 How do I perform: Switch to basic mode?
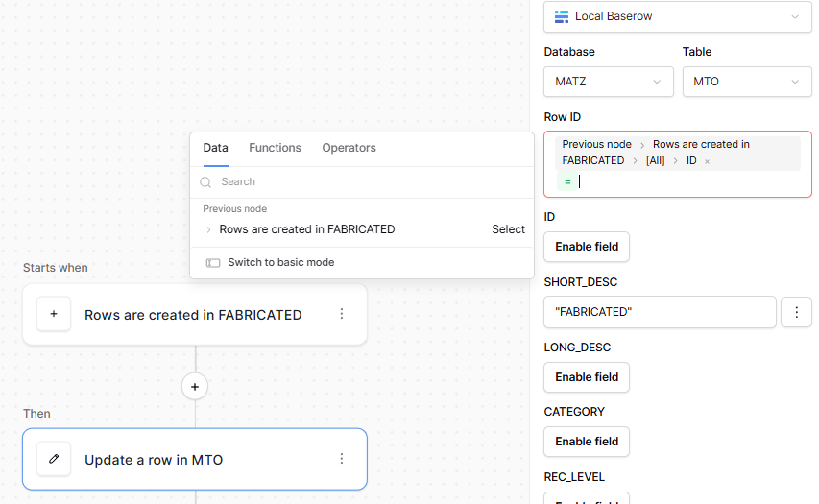tap(280, 262)
